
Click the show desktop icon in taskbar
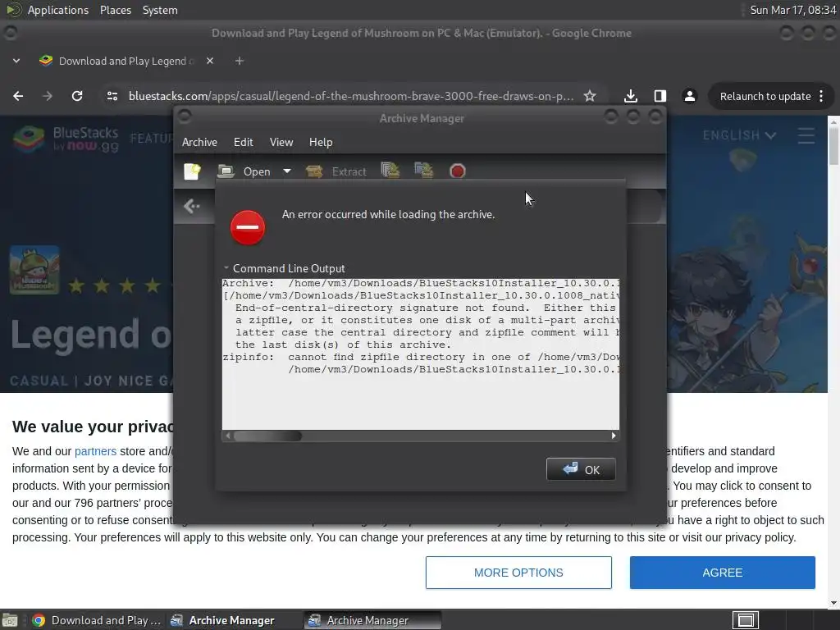[x=10, y=620]
